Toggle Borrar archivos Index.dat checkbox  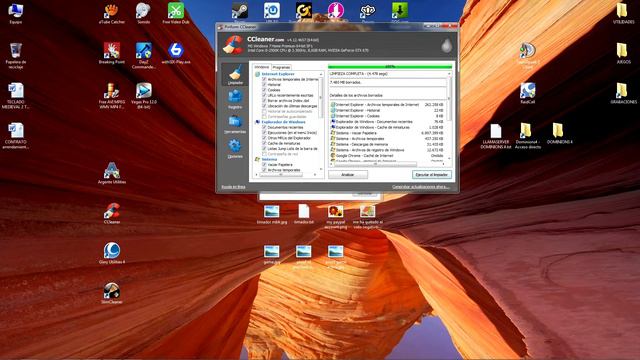(x=264, y=100)
